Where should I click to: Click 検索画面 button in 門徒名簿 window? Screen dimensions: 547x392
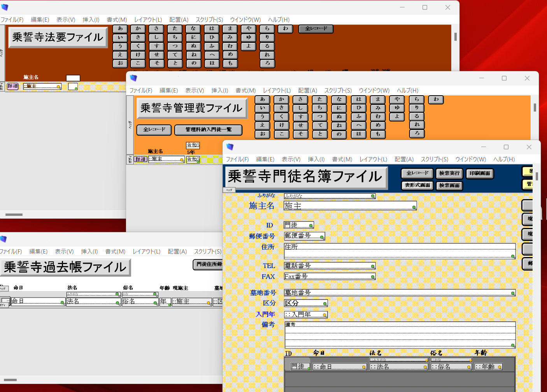(x=449, y=185)
